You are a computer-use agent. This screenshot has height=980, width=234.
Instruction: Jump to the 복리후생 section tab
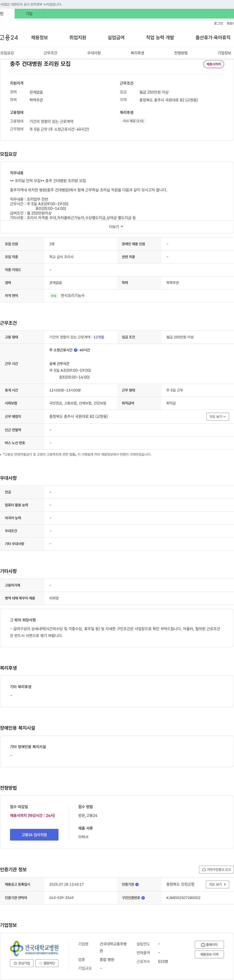tap(137, 53)
